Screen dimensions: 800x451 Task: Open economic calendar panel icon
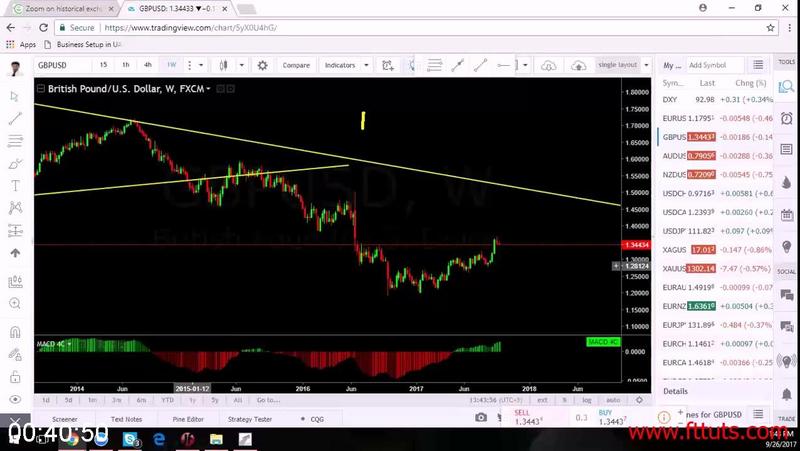click(x=786, y=214)
